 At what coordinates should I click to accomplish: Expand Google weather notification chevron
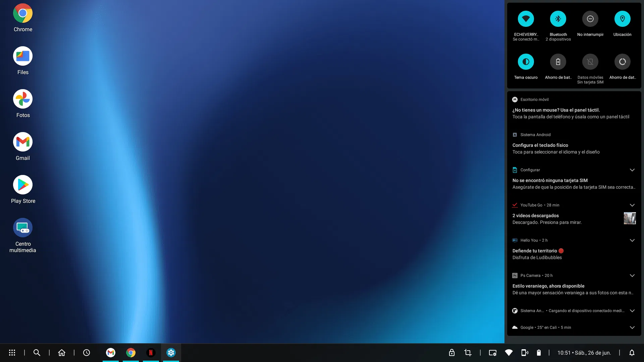click(x=632, y=327)
